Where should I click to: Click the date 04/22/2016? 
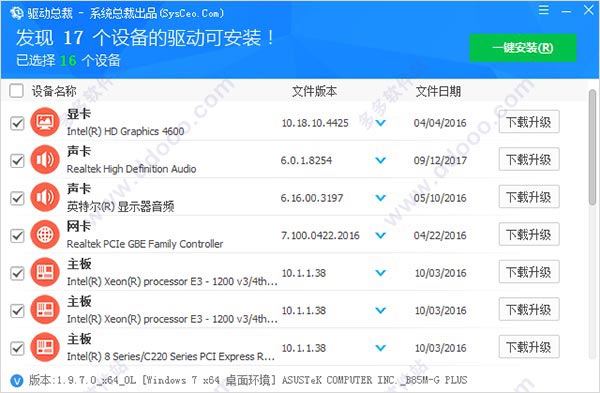click(440, 235)
